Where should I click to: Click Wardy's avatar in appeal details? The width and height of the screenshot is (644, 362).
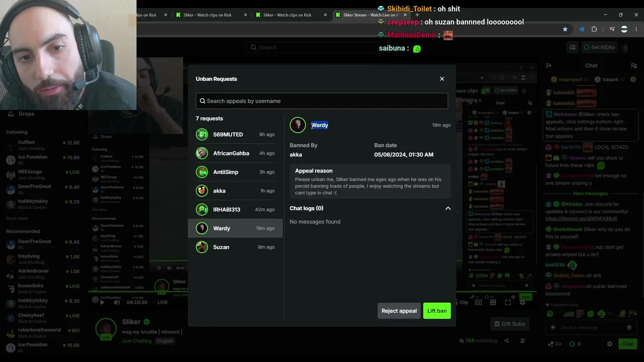click(298, 125)
